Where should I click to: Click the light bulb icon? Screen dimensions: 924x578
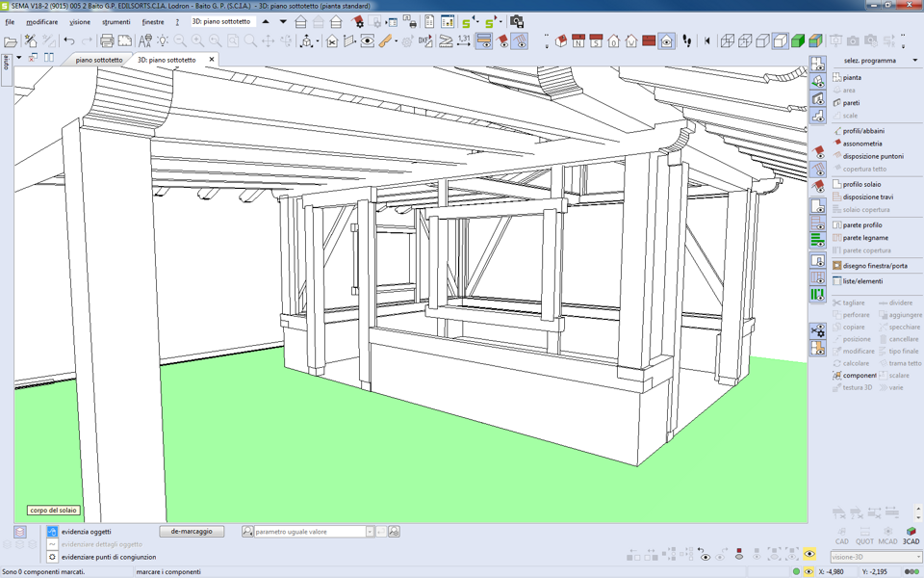pos(163,41)
